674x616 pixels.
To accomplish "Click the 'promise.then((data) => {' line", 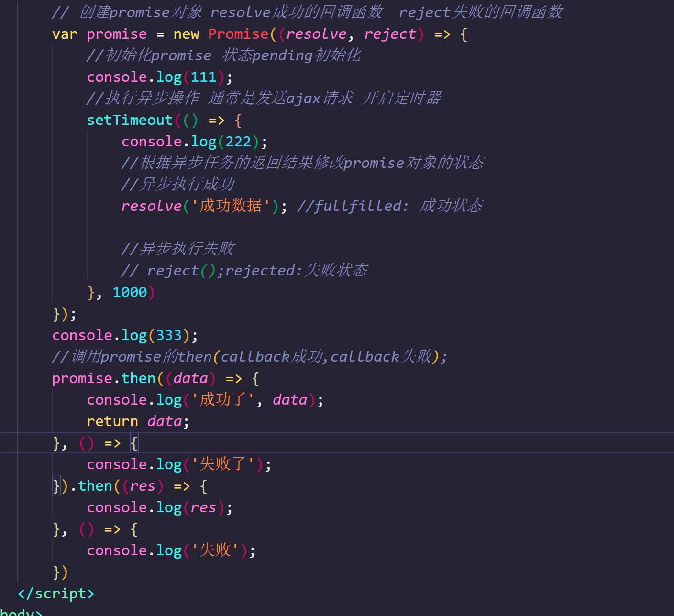I will click(x=156, y=378).
